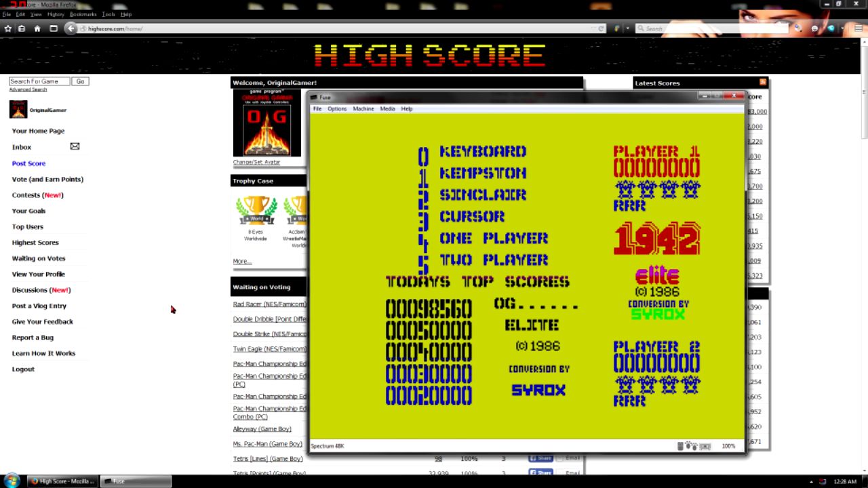
Task: Open Give Your Feedback link
Action: [42, 321]
